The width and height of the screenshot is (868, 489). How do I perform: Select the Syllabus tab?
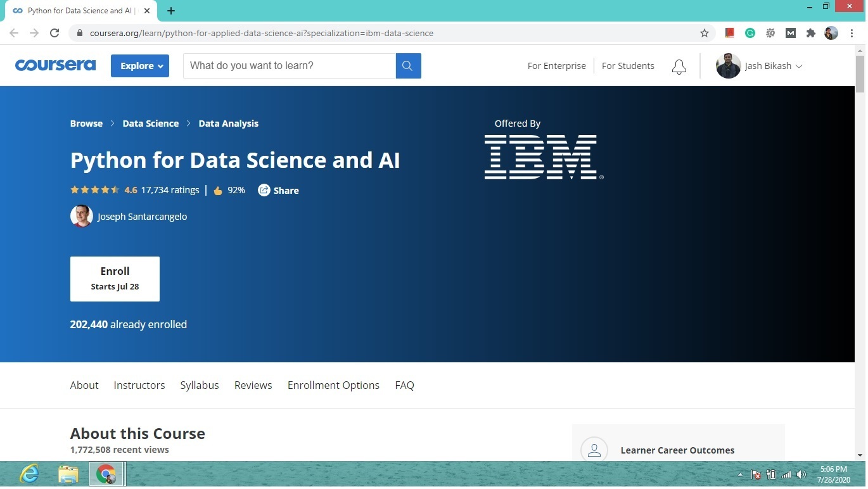200,385
